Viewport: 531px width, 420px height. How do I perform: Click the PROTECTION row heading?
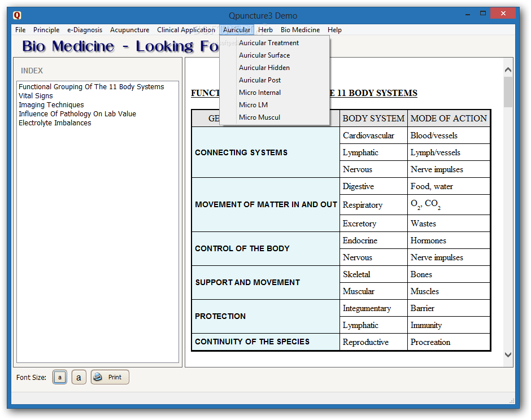click(x=265, y=317)
